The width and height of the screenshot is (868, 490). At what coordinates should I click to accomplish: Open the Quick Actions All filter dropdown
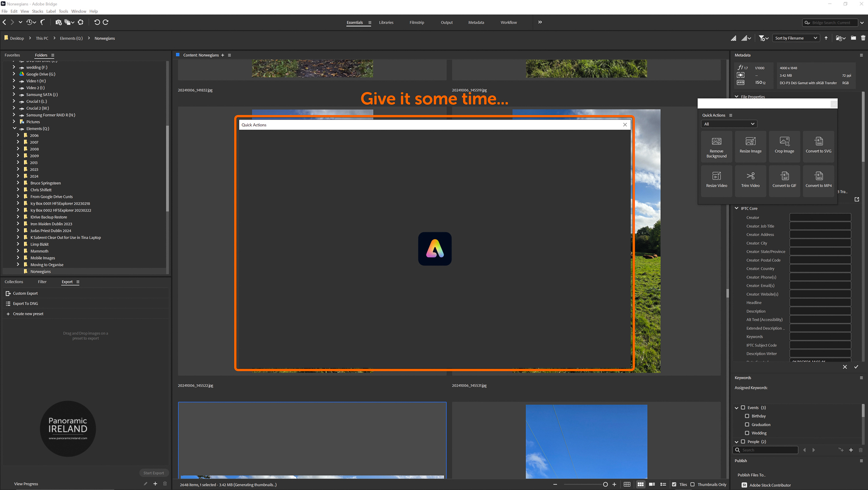point(729,124)
